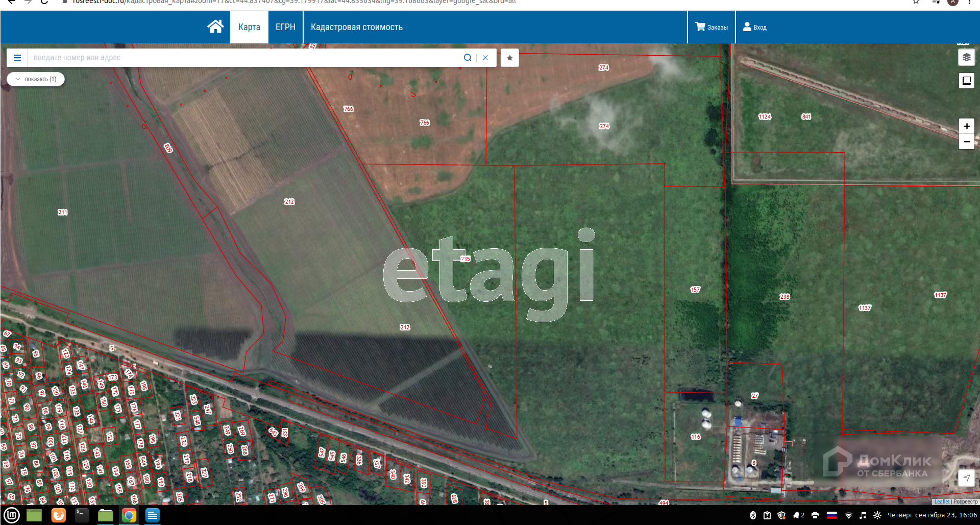980x525 pixels.
Task: Open the security shield tray icon
Action: point(781,515)
